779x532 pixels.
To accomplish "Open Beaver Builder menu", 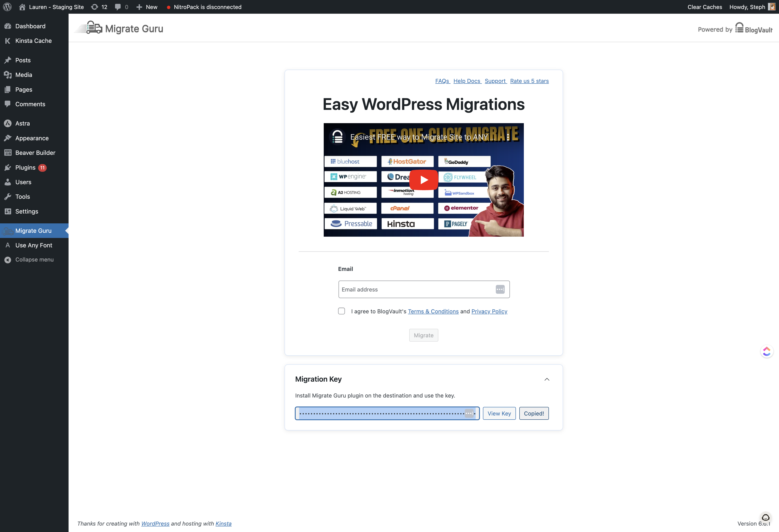I will [x=34, y=153].
